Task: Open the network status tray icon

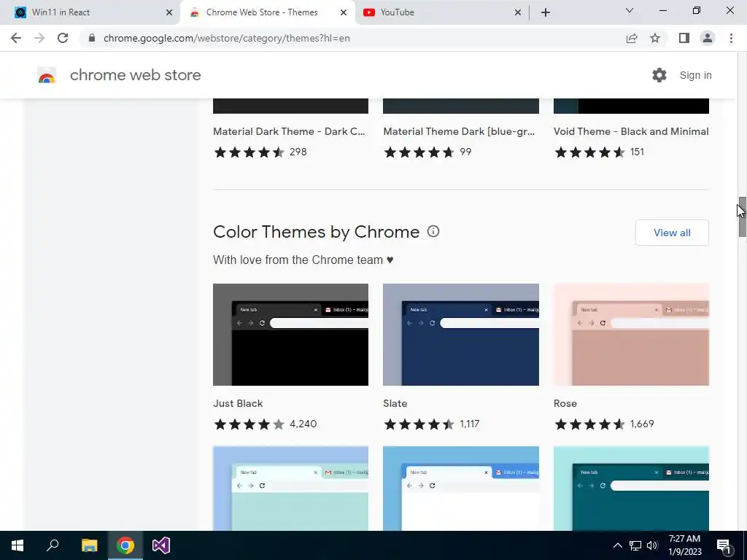Action: pyautogui.click(x=635, y=545)
